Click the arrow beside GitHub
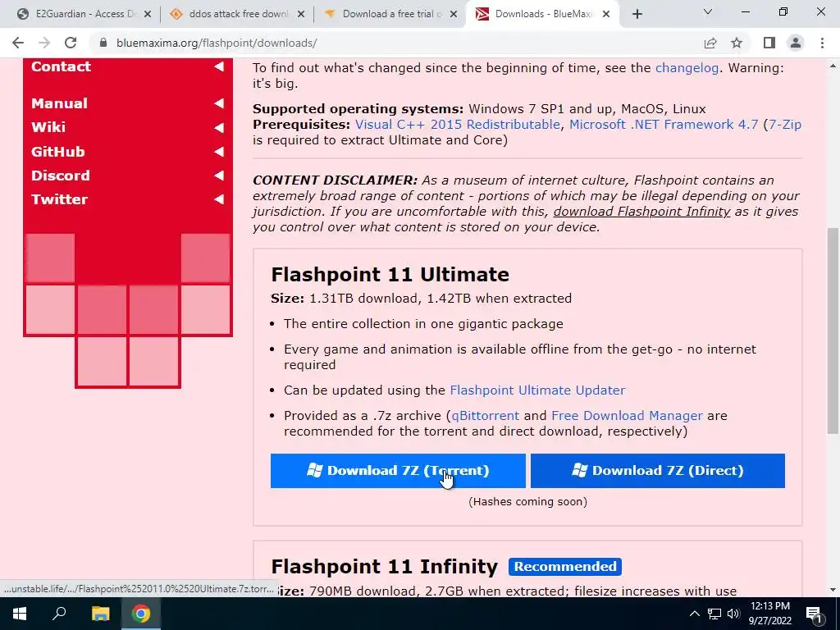The image size is (840, 630). point(219,152)
